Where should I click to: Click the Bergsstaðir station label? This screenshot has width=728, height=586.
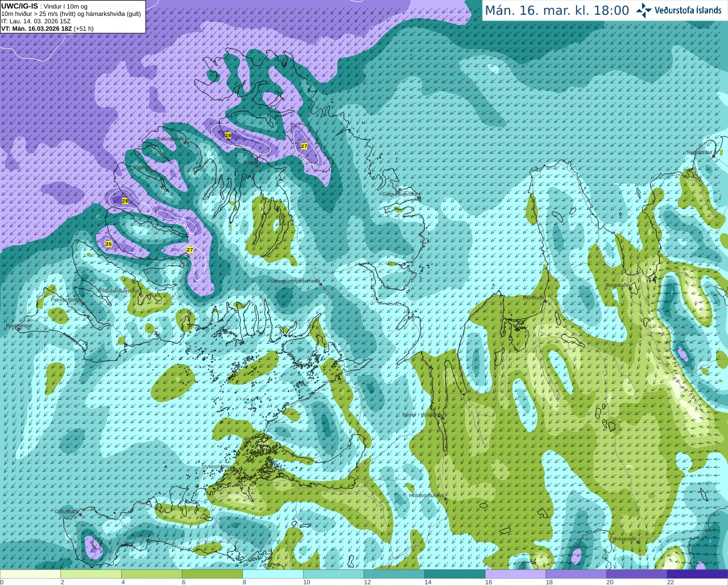coord(618,285)
